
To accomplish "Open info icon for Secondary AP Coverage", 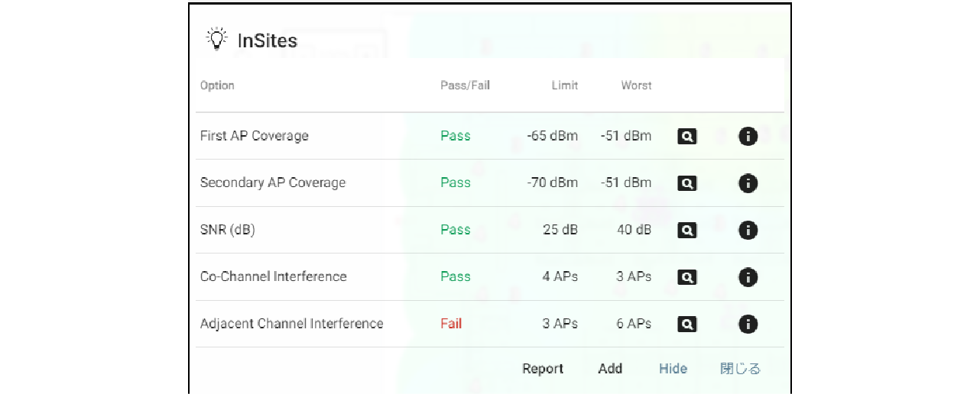I will click(748, 183).
